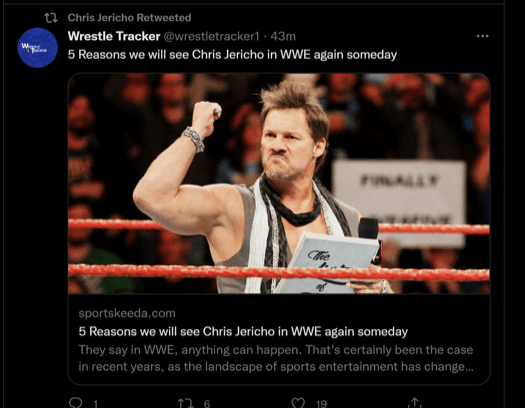Screen dimensions: 525x408
Task: Open the share icon menu
Action: 415,403
